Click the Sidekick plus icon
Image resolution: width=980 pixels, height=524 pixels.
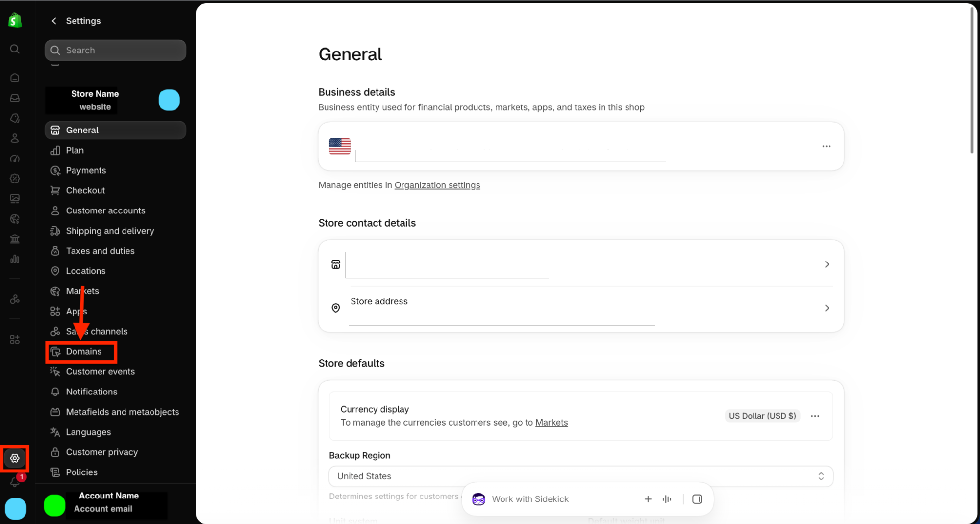(x=648, y=499)
